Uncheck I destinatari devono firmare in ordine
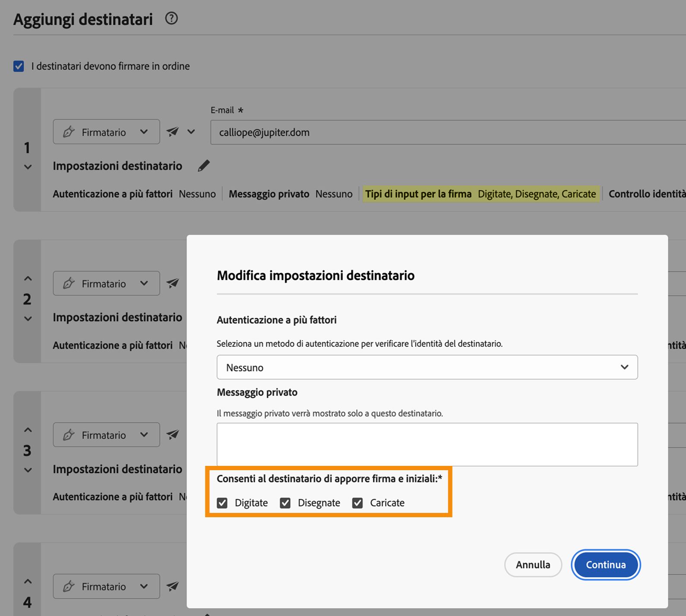This screenshot has height=616, width=686. coord(19,66)
